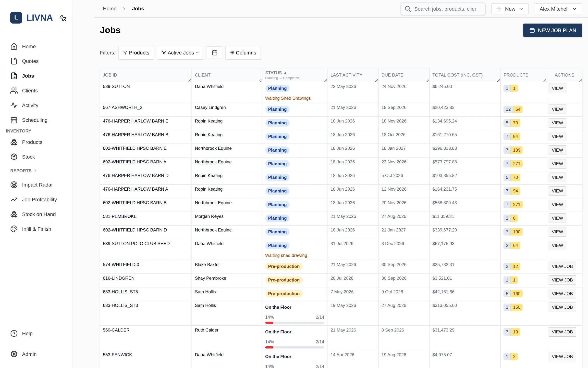The height and width of the screenshot is (368, 588).
Task: Click the LIVNA logo badge
Action: click(16, 18)
